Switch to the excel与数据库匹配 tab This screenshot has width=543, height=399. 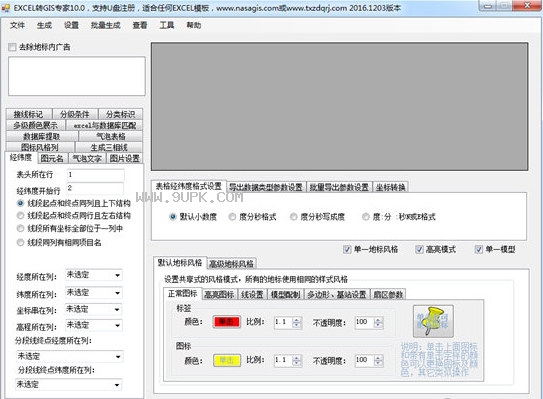tap(104, 125)
